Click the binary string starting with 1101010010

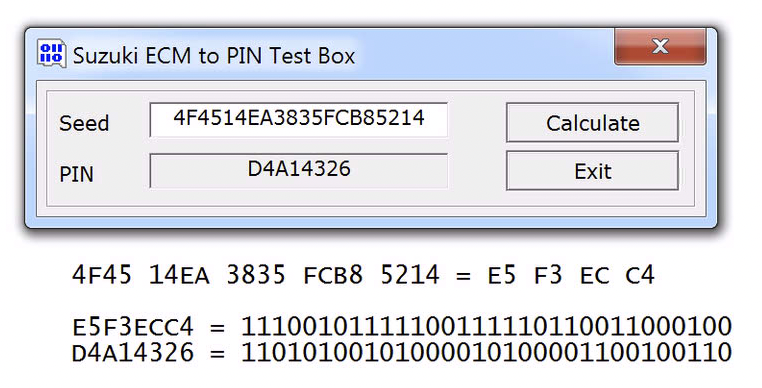[486, 353]
